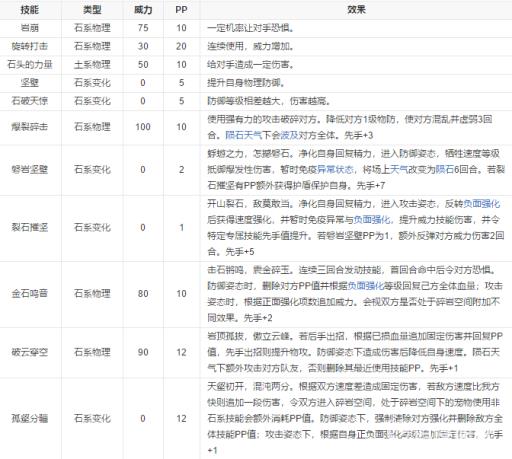Click 石系物理 type in 金石鸣音 row

92,293
